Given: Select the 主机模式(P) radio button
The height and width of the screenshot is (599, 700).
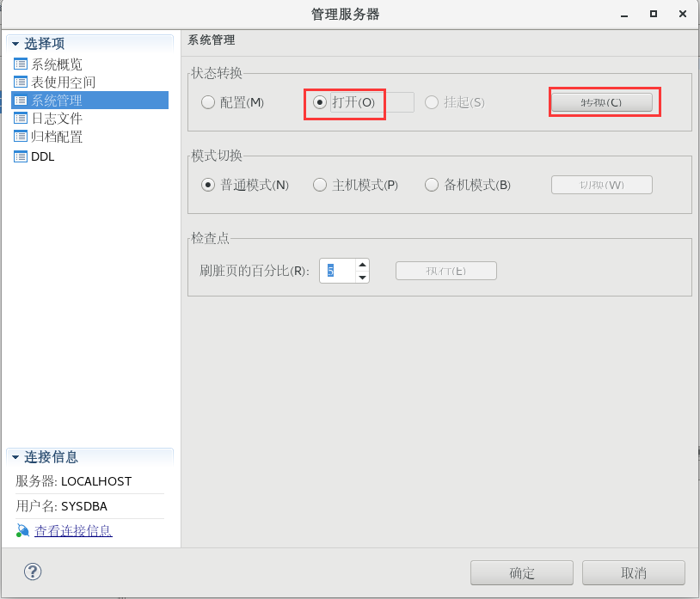Looking at the screenshot, I should point(320,185).
